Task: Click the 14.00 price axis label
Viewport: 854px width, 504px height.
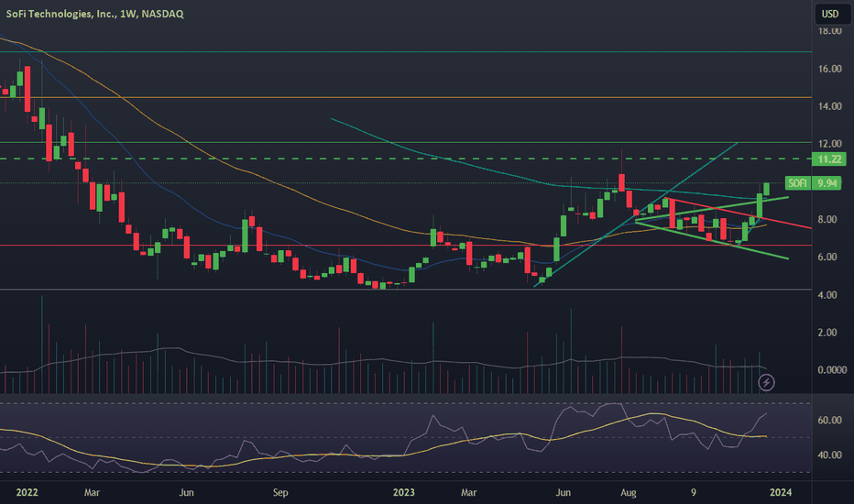Action: point(829,106)
